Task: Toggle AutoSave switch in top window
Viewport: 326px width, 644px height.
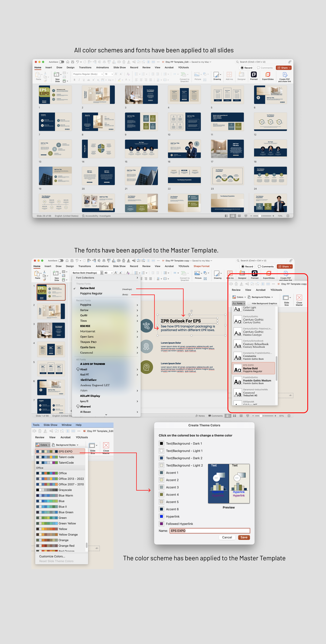Action: point(61,62)
